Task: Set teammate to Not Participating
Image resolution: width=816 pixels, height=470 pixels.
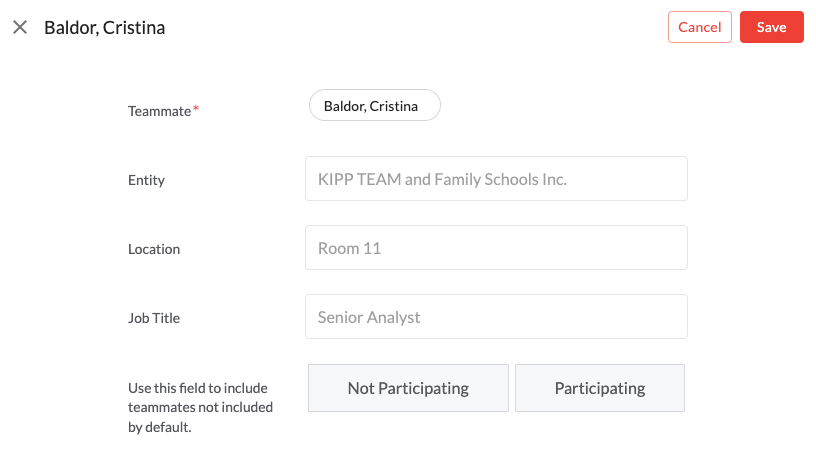Action: (x=408, y=388)
